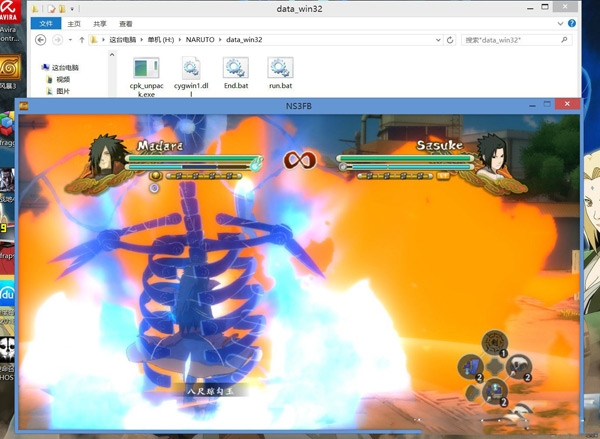The height and width of the screenshot is (439, 600).
Task: Minimize the NS3FB game window
Action: 532,105
